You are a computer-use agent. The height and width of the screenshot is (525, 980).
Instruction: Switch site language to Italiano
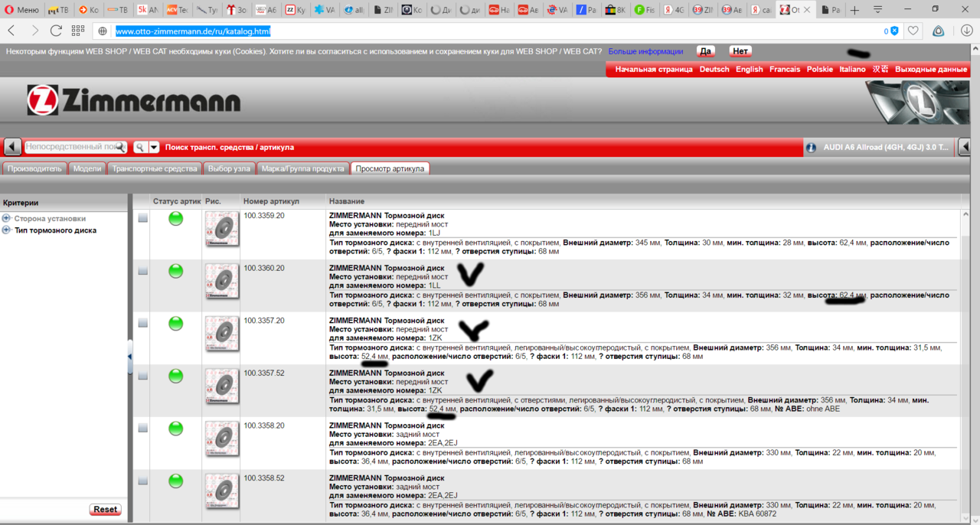[853, 69]
